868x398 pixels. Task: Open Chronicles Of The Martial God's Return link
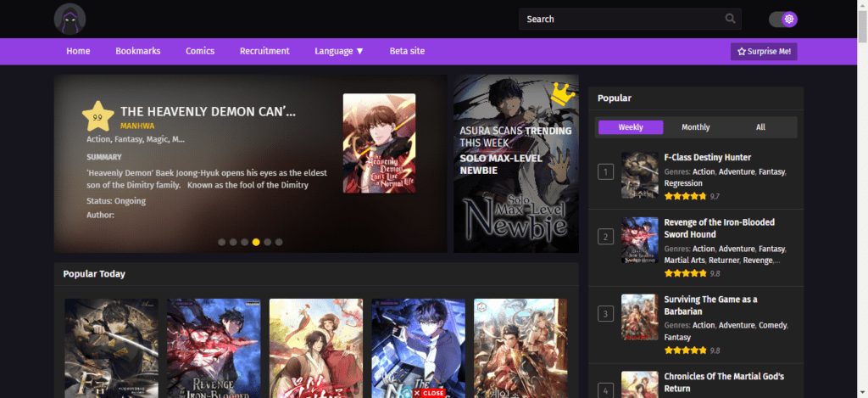tap(724, 383)
